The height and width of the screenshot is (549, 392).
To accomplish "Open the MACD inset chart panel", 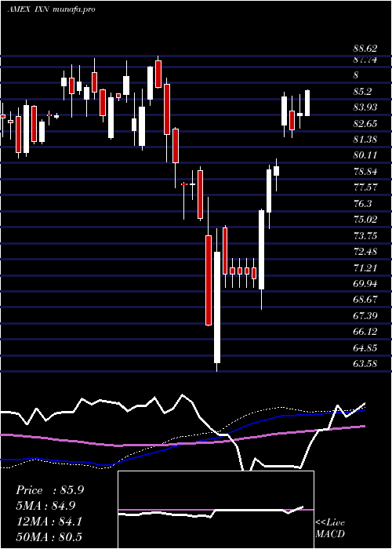I will coord(216,510).
